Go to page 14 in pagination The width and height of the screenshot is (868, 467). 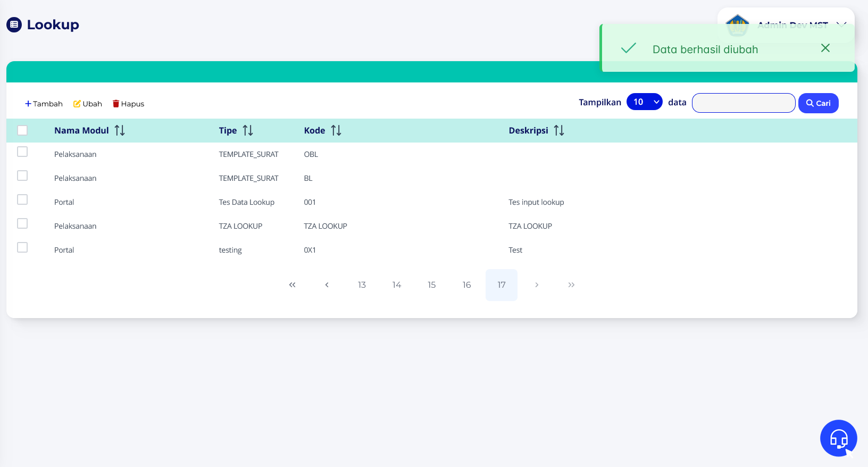point(397,285)
